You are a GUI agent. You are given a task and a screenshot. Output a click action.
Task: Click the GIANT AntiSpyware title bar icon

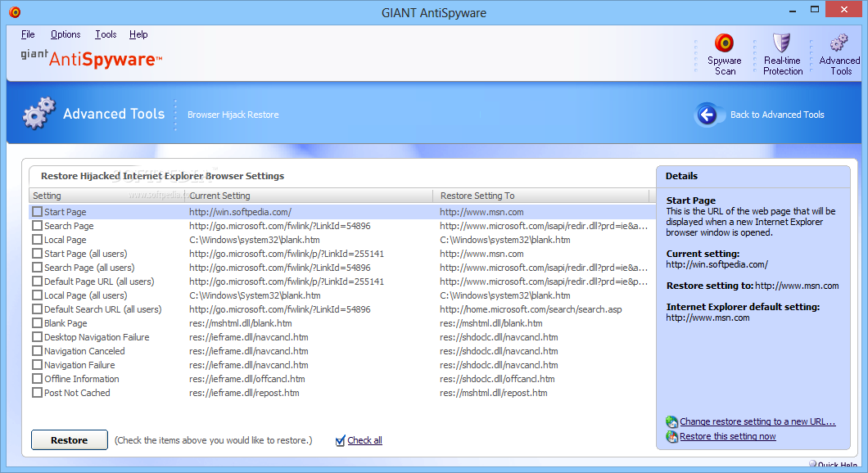(15, 12)
